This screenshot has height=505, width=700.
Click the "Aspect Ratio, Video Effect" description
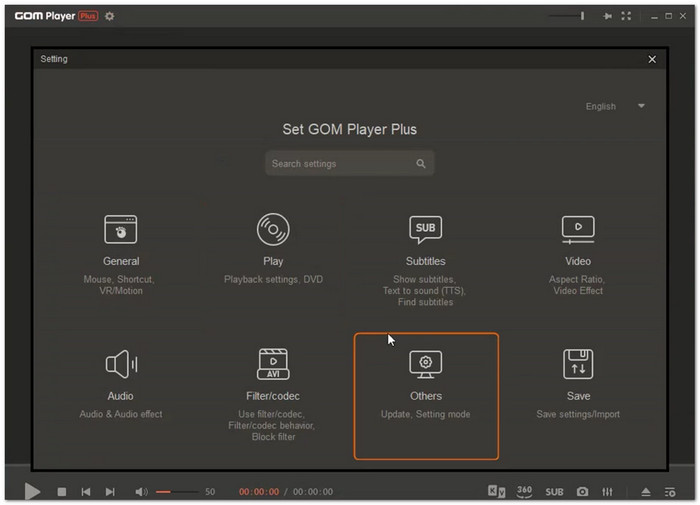(x=578, y=285)
